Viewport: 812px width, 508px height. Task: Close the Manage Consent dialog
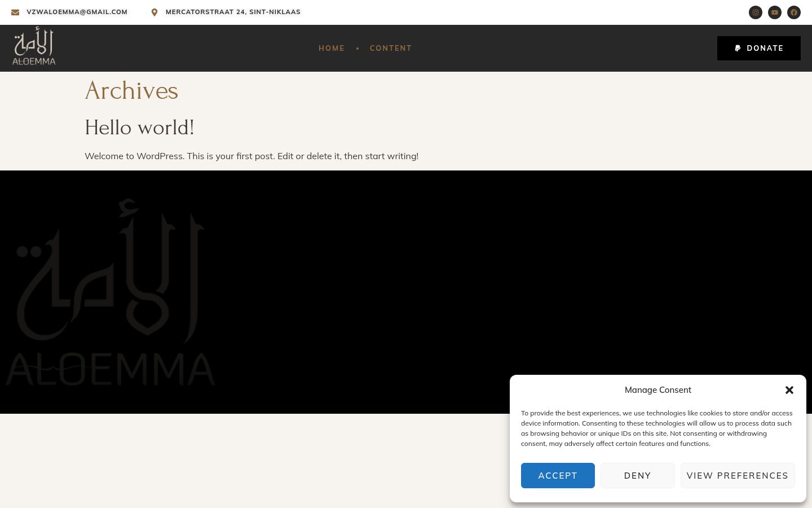click(789, 390)
